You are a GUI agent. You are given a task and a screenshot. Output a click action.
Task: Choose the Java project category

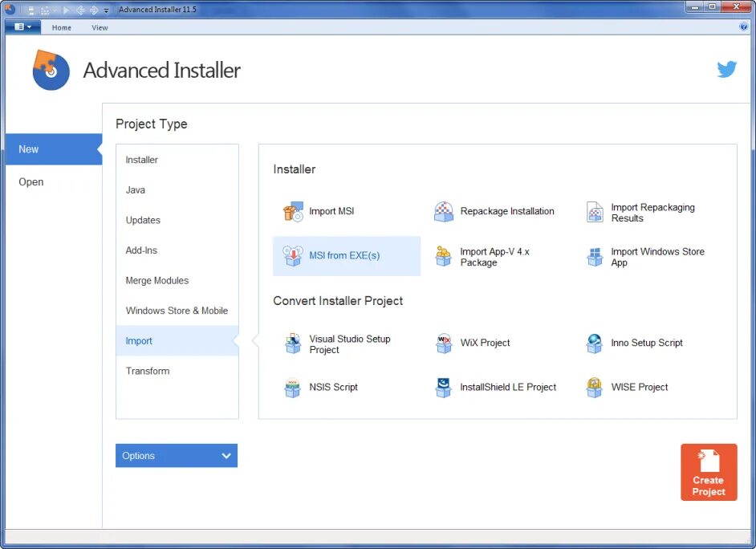(x=177, y=190)
